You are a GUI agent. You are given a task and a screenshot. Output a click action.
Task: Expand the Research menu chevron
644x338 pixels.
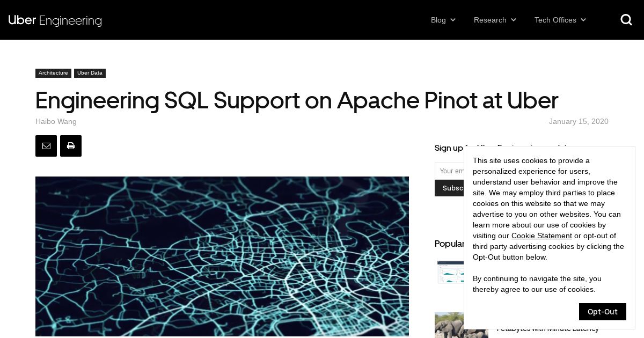tap(514, 20)
